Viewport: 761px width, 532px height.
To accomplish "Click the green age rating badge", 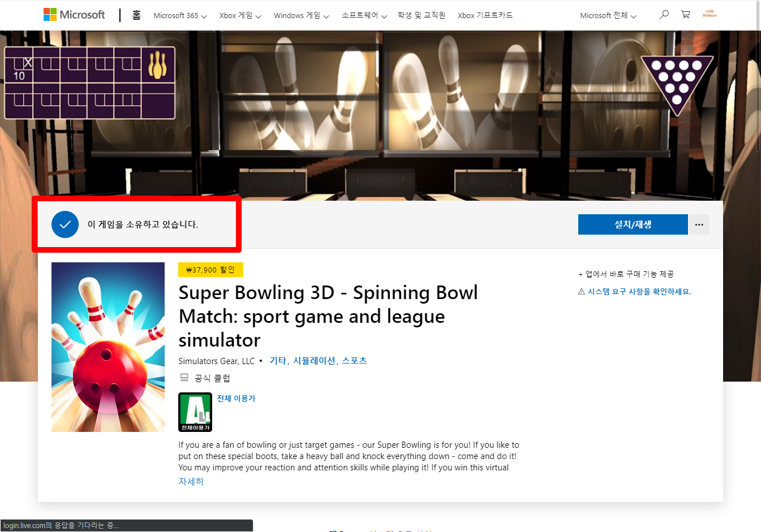I will pyautogui.click(x=195, y=412).
